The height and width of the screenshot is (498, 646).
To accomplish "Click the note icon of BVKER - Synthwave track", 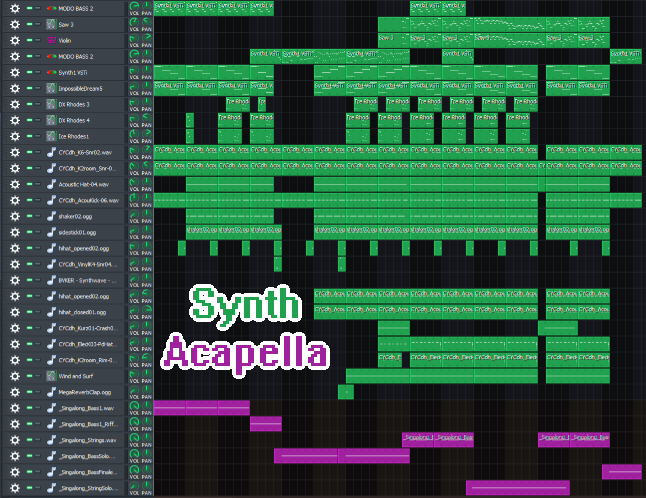I will (x=51, y=280).
